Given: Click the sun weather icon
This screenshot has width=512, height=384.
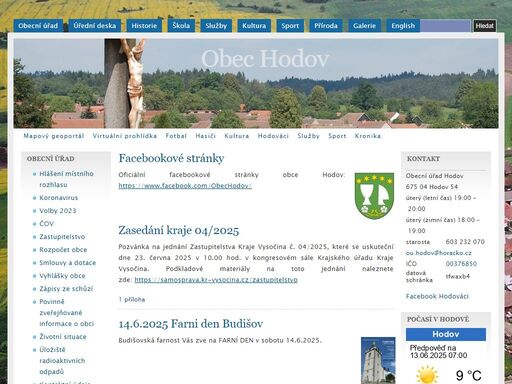Looking at the screenshot, I should (427, 375).
